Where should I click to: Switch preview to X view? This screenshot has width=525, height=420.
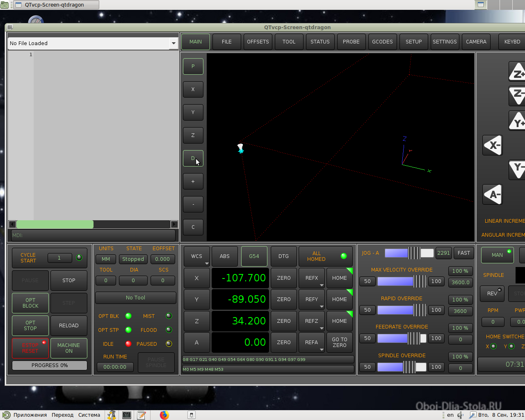[193, 89]
